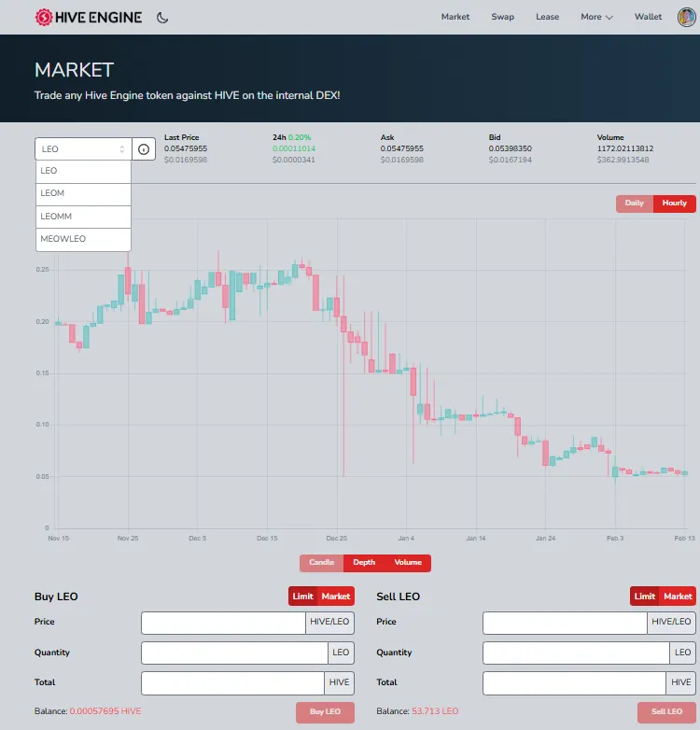The width and height of the screenshot is (700, 730).
Task: Toggle dark mode moon icon
Action: point(162,18)
